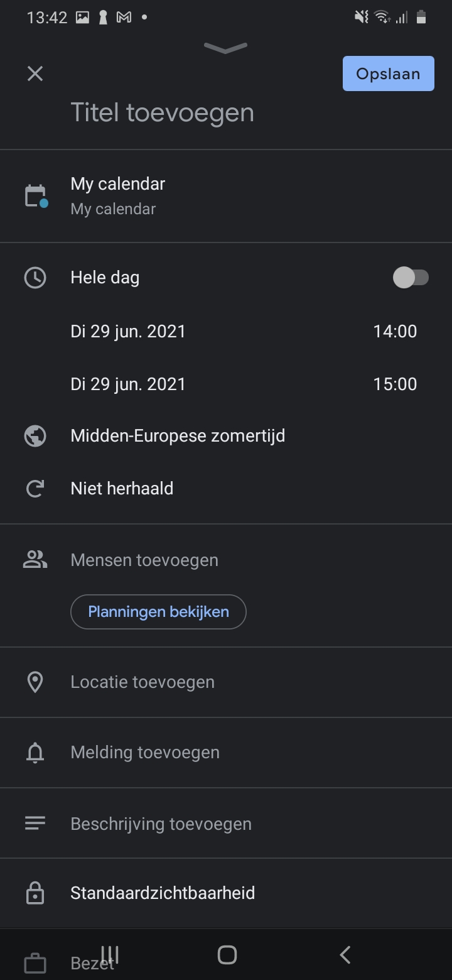Screen dimensions: 452x980
Task: Tap the repeat arrow icon
Action: tap(35, 489)
